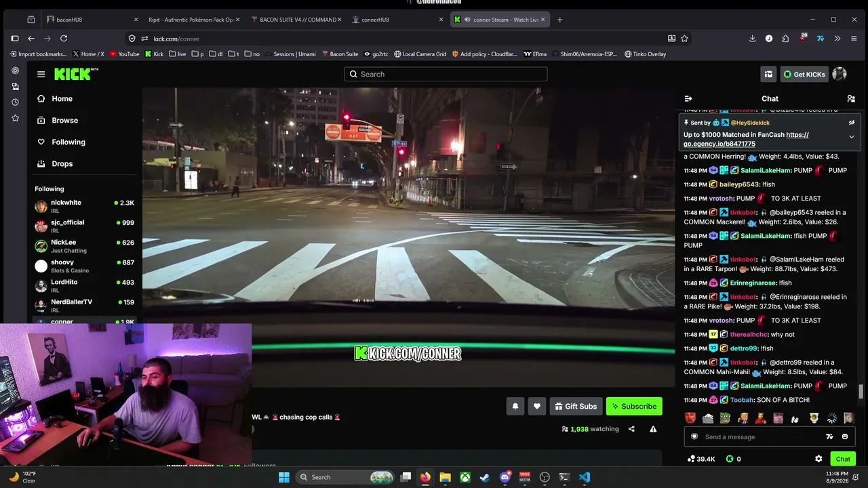Go to Home in Kick sidebar

click(x=62, y=98)
